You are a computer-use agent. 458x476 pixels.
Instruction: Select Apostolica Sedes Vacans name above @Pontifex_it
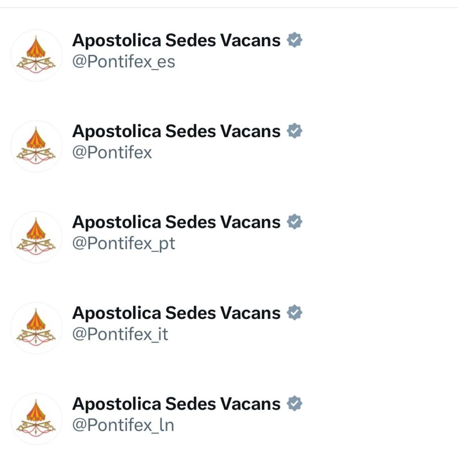tap(177, 313)
